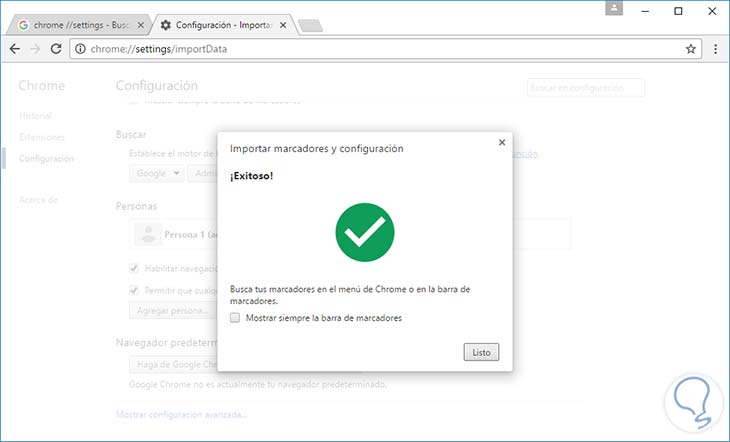Click the 'Agregar persona...' button

[173, 311]
